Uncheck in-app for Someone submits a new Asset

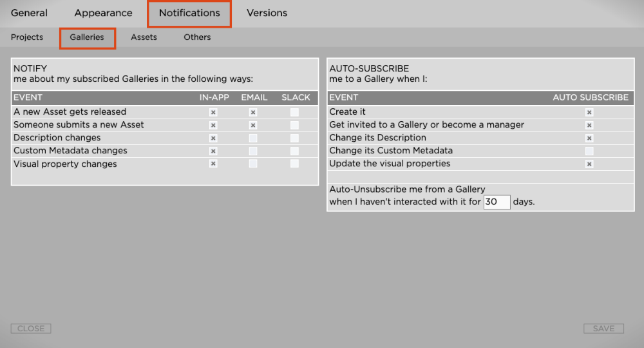point(213,125)
